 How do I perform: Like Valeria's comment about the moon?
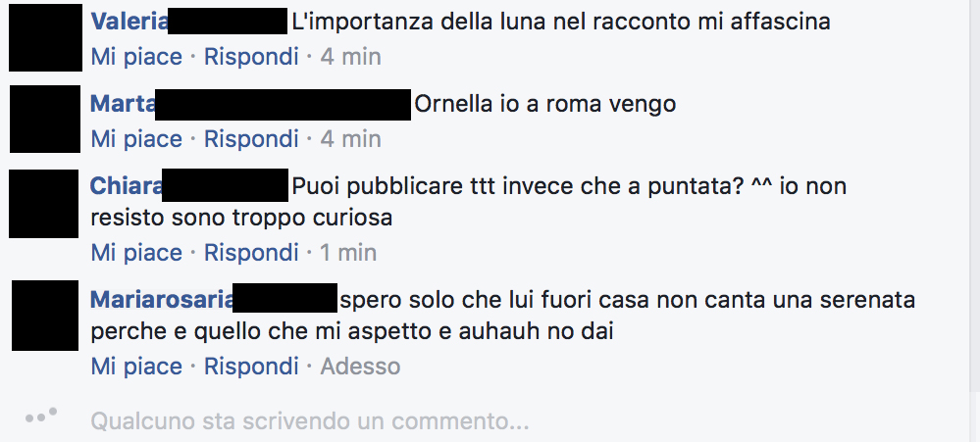136,57
